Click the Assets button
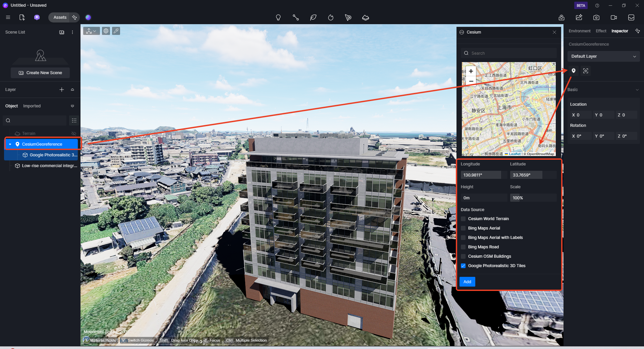This screenshot has height=349, width=644. click(x=60, y=17)
